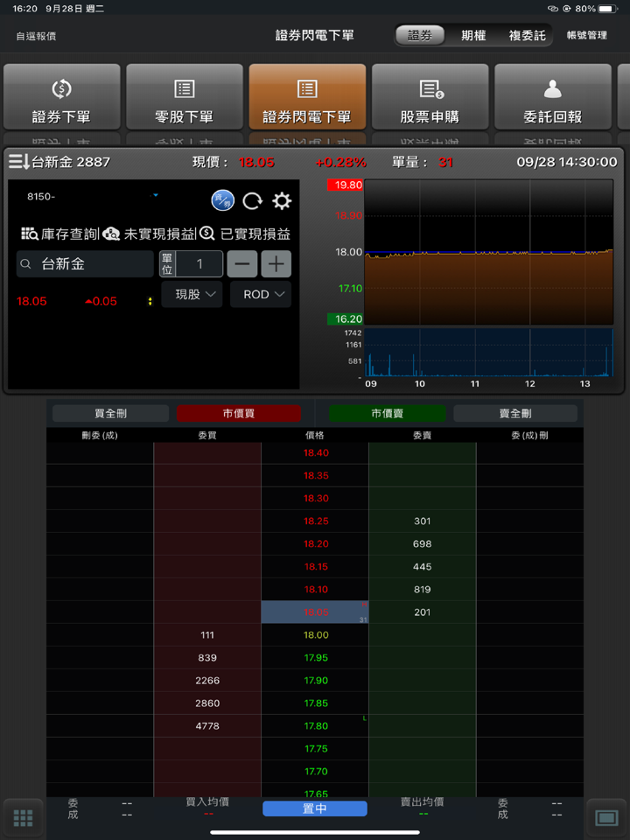Viewport: 630px width, 840px height.
Task: Open settings with the gear icon
Action: (x=281, y=201)
